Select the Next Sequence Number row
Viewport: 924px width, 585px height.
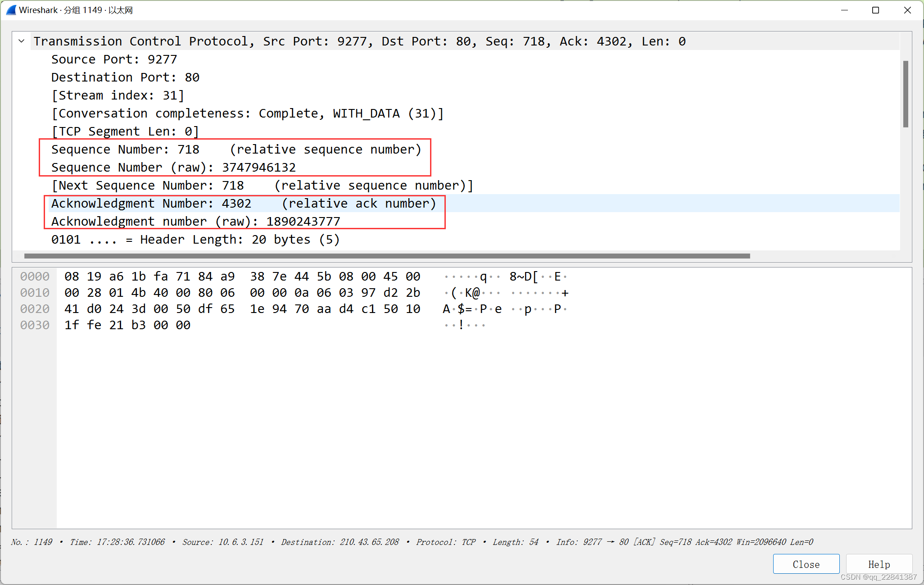click(456, 185)
